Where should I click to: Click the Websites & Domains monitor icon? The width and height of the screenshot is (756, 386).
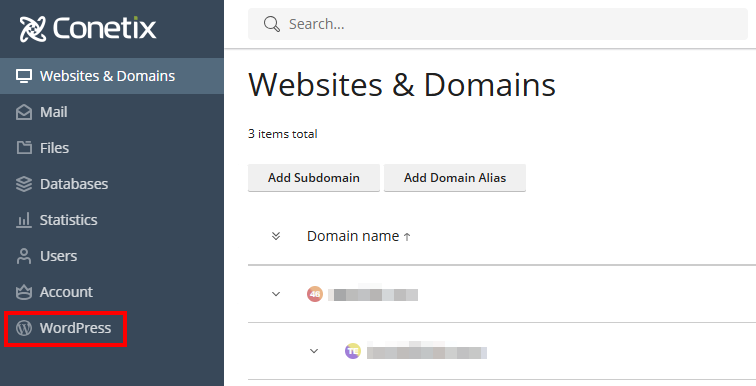pyautogui.click(x=24, y=76)
